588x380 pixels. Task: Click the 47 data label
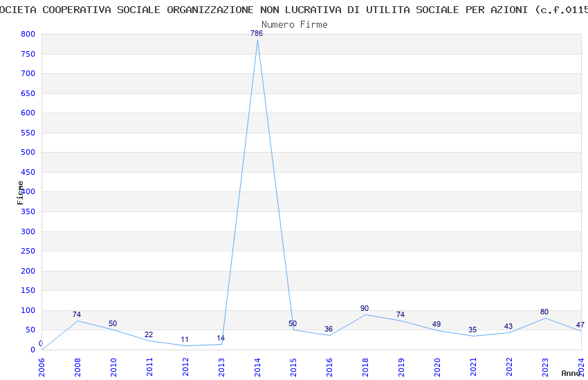580,325
